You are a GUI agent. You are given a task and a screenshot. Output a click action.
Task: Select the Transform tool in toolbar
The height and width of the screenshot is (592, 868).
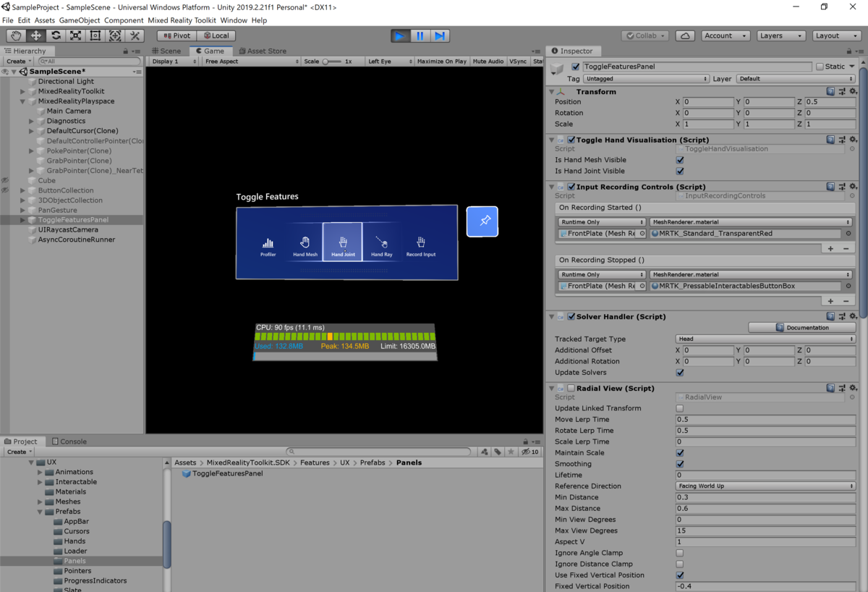point(114,35)
